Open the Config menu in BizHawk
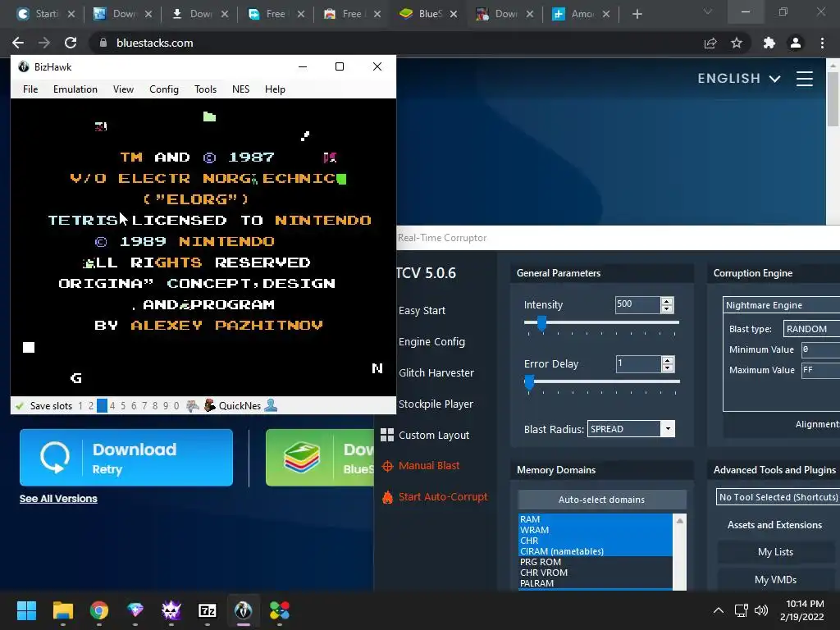 tap(164, 89)
